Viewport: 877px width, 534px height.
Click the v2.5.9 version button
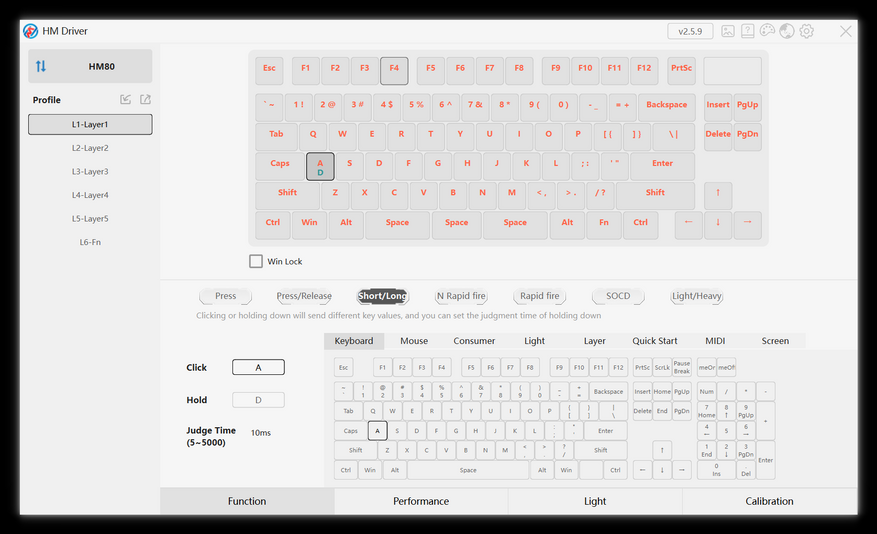(x=690, y=31)
